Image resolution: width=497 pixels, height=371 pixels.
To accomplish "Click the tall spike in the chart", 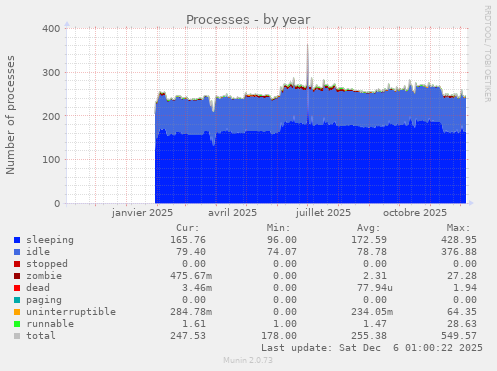I will click(308, 67).
